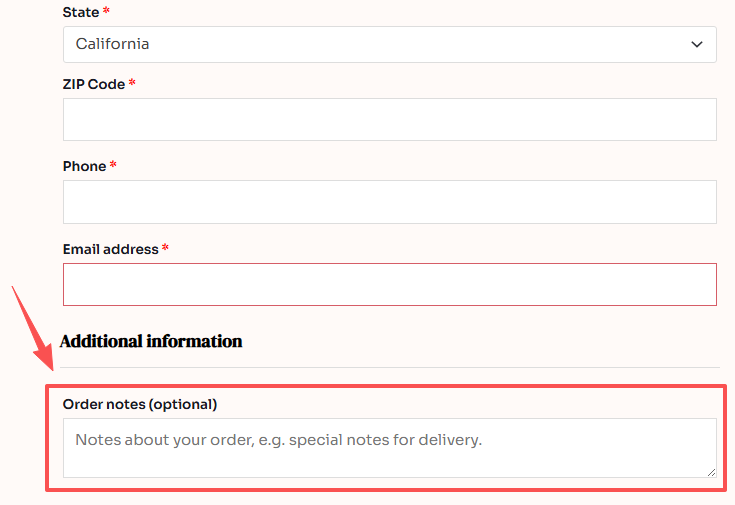Viewport: 735px width, 505px height.
Task: Click the red asterisk next to Phone
Action: (113, 165)
